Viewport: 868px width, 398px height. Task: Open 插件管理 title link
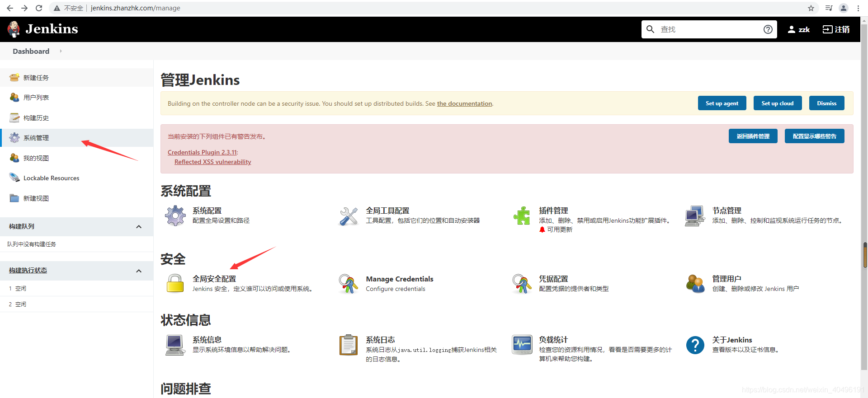pyautogui.click(x=553, y=211)
